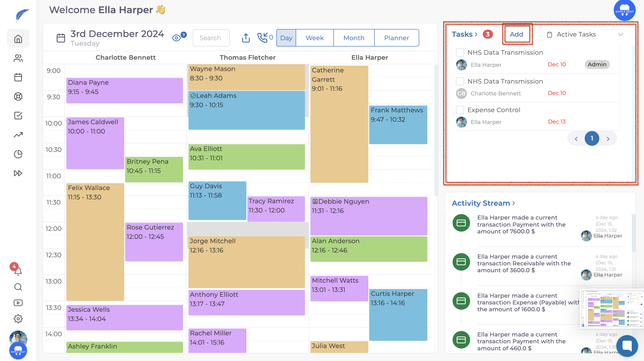Go to next tasks page arrow
Image resolution: width=644 pixels, height=361 pixels.
coord(608,139)
